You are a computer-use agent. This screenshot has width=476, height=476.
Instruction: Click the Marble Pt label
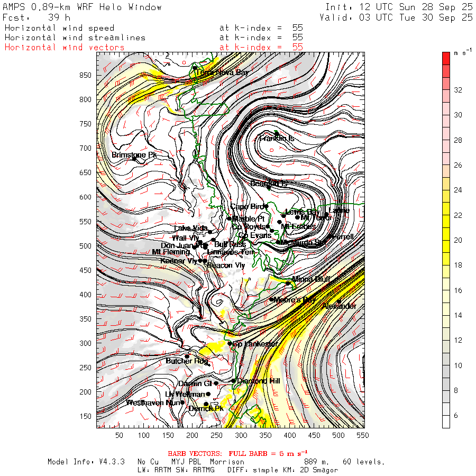tap(249, 218)
